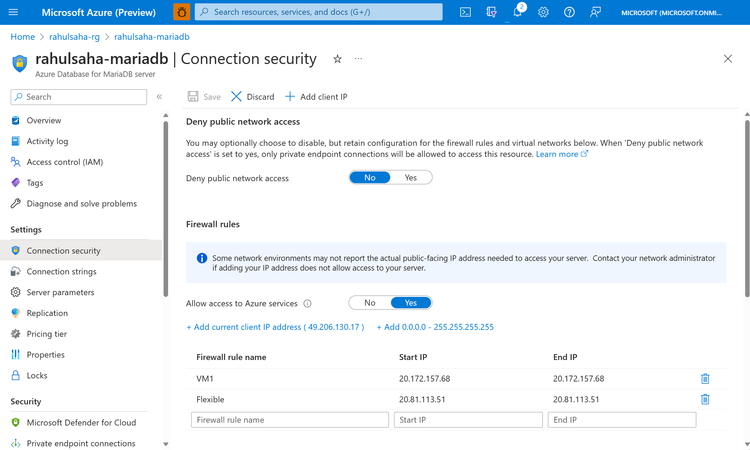The width and height of the screenshot is (750, 450).
Task: Click Add client IP button
Action: coord(316,97)
